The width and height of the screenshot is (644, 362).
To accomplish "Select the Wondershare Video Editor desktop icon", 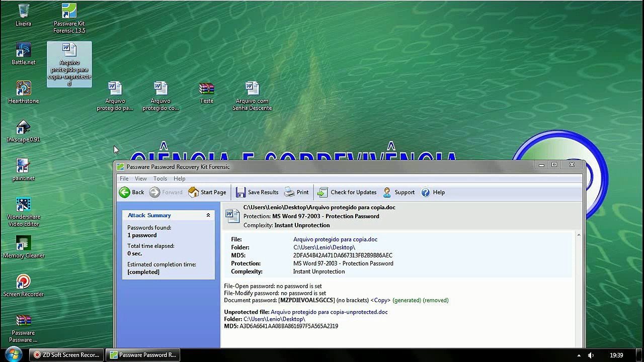I will pyautogui.click(x=24, y=212).
